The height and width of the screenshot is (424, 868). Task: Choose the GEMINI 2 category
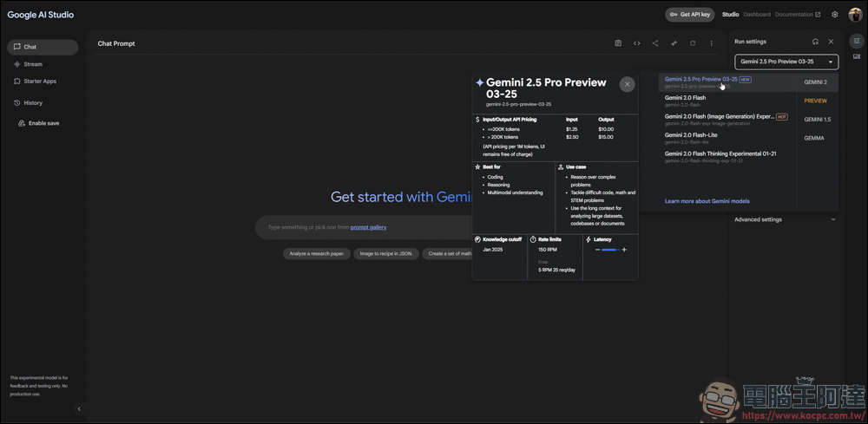(817, 82)
